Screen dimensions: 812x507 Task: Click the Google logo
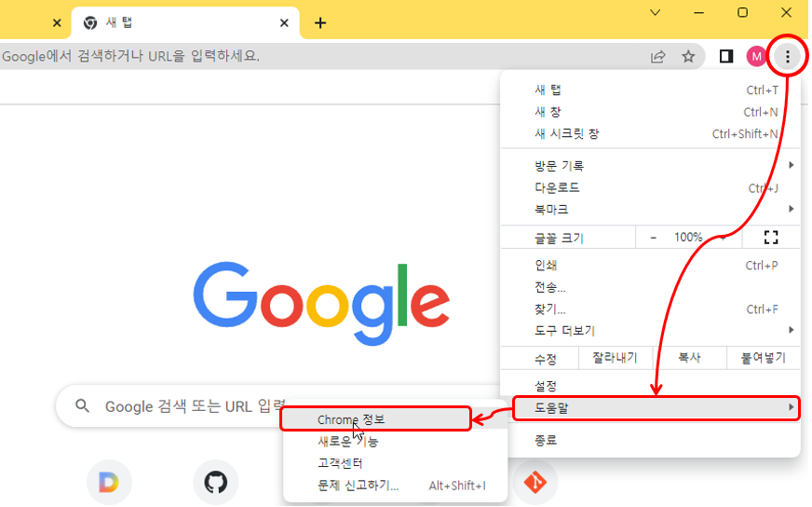tap(321, 302)
